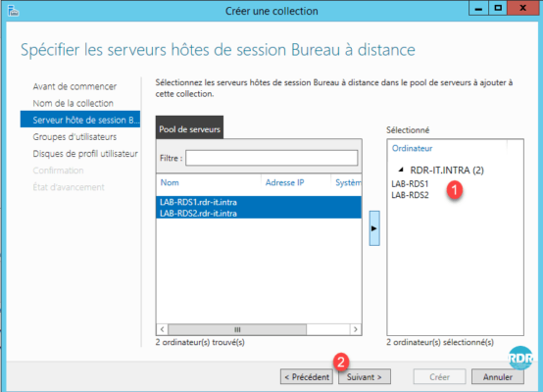The image size is (543, 392).
Task: Maximize the Créer une collection window
Action: point(498,8)
